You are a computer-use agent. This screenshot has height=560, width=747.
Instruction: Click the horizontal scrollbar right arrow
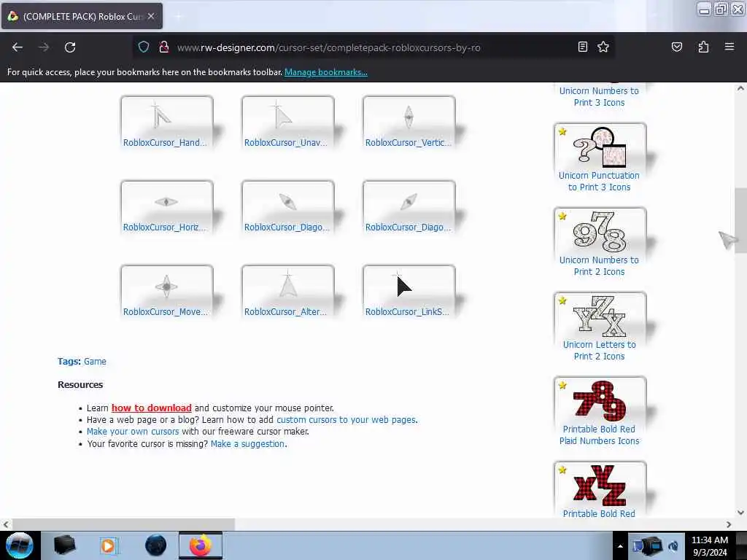tap(729, 524)
